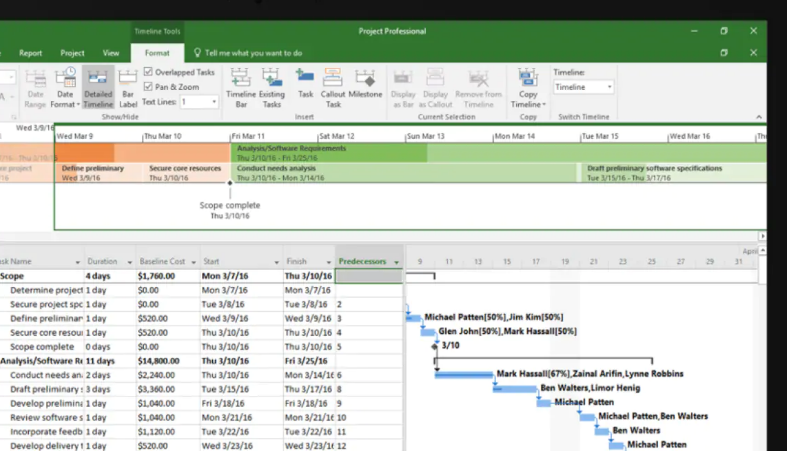Click the Gantt chart scroll up arrow
The width and height of the screenshot is (787, 451).
762,250
